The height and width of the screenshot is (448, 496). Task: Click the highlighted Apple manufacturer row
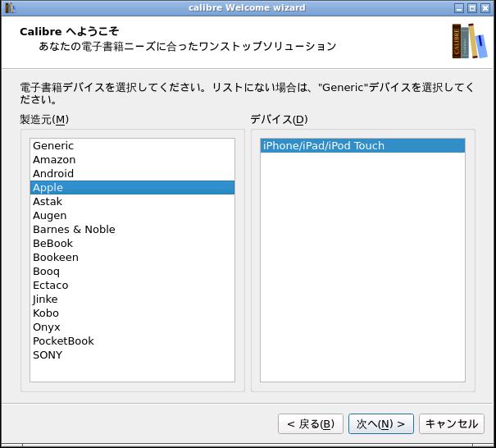coord(132,187)
